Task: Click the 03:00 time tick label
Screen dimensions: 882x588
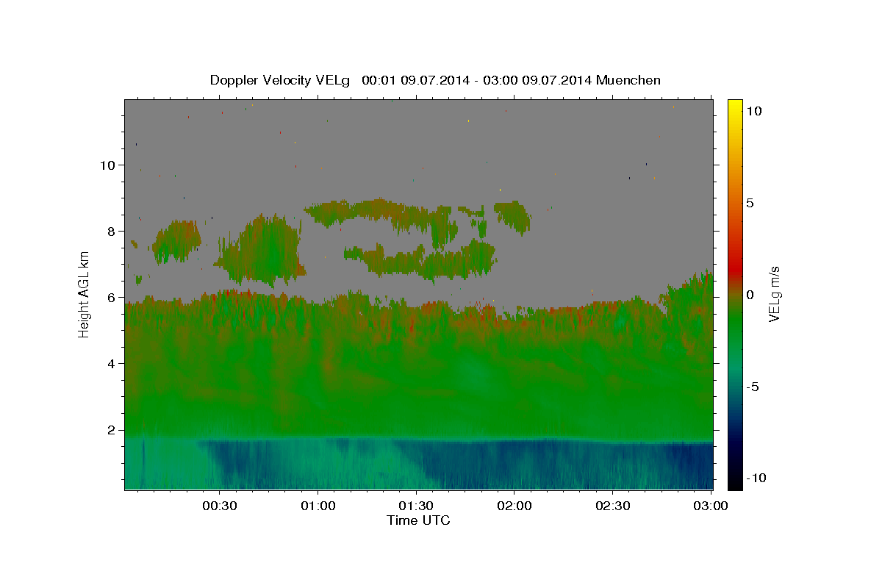Action: [711, 506]
